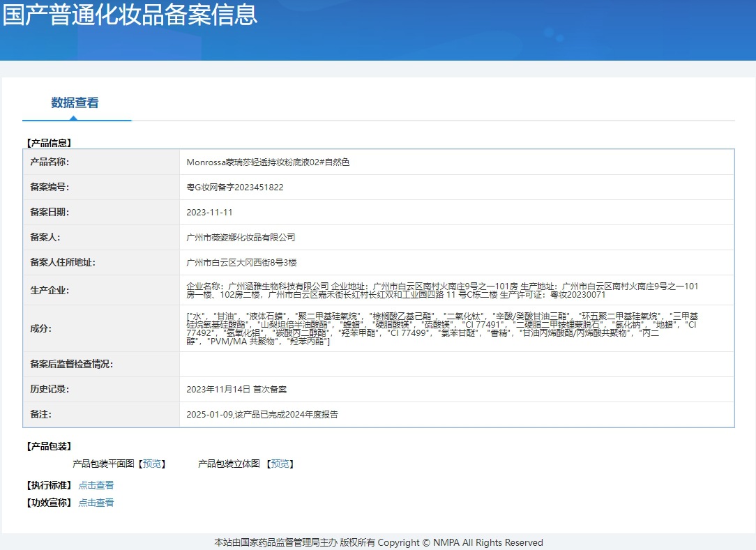Click 点击查看 next to 功效宣称

tap(96, 503)
